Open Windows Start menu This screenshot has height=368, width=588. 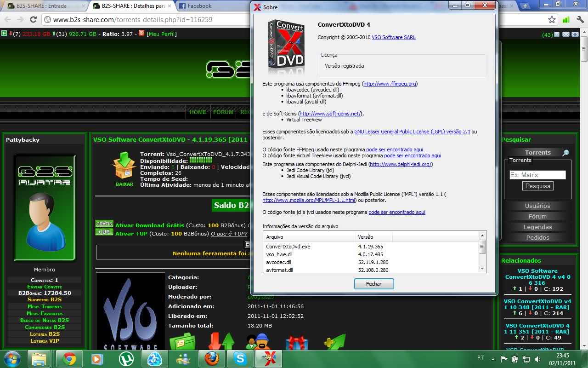(12, 359)
